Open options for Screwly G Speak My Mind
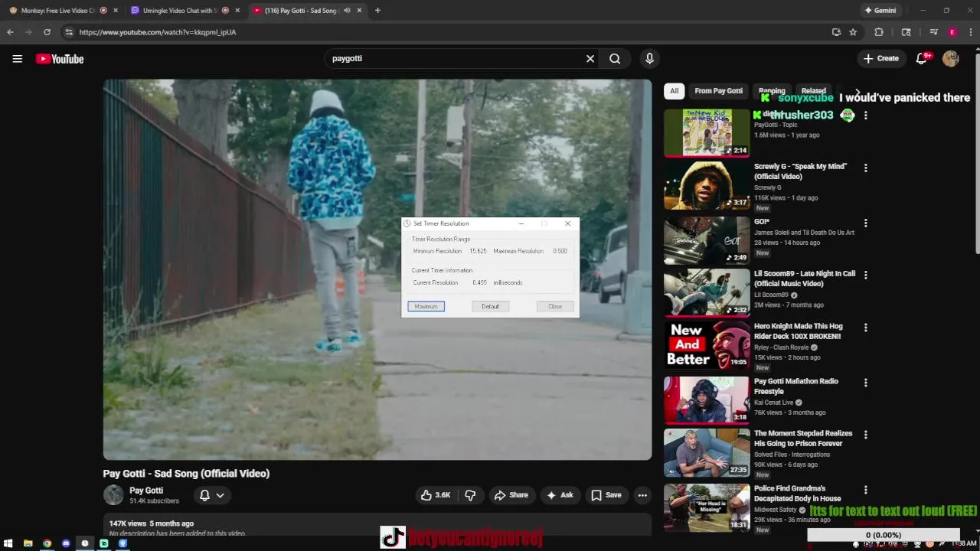 point(866,168)
